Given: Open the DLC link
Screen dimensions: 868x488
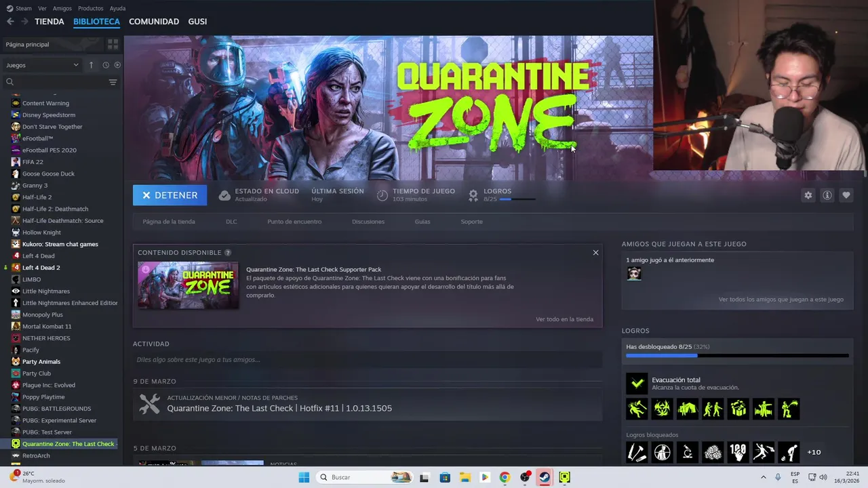Looking at the screenshot, I should point(231,222).
